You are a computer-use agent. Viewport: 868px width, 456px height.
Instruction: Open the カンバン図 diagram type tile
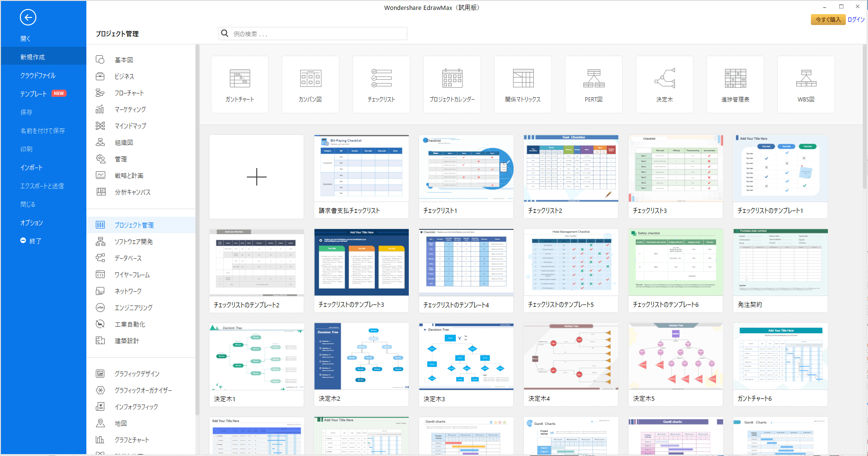coord(311,84)
